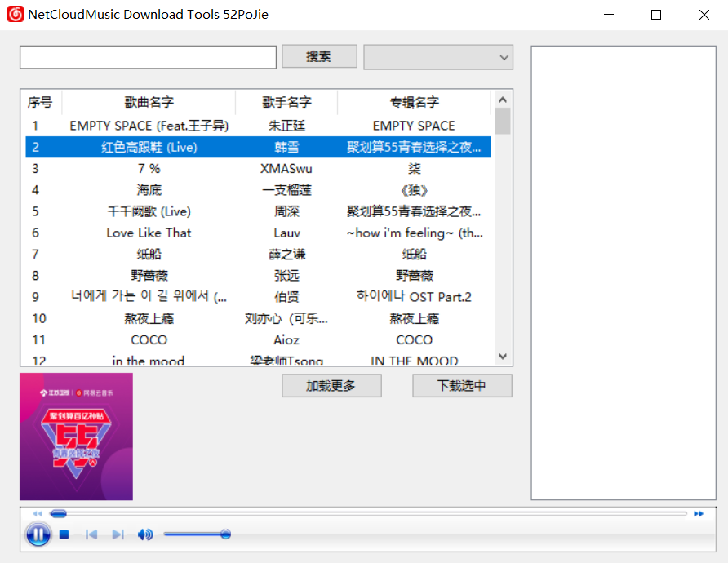Click the album cover thumbnail

pyautogui.click(x=76, y=437)
